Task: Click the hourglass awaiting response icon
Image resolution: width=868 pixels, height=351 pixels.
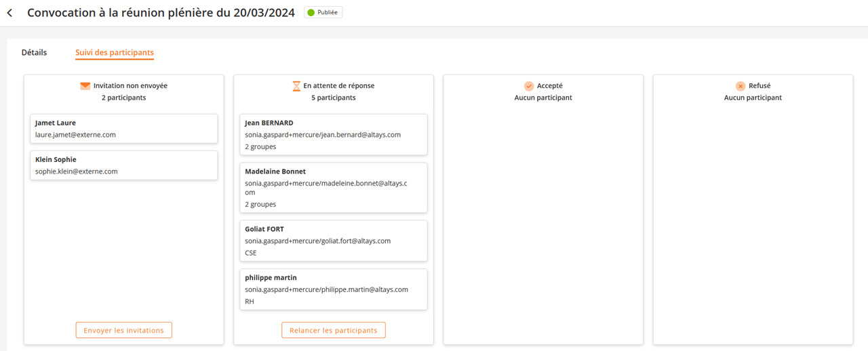Action: (296, 86)
